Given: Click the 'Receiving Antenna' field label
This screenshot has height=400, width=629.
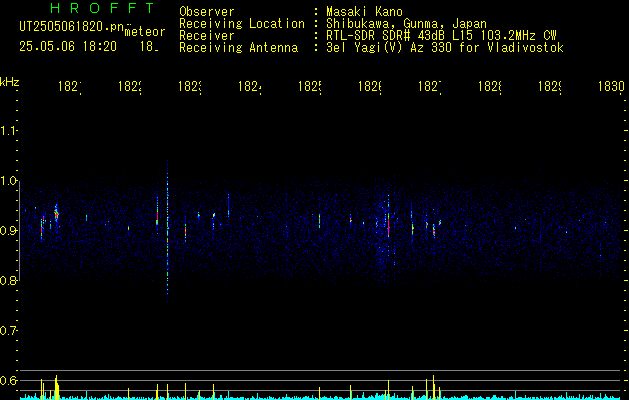Looking at the screenshot, I should [x=239, y=48].
